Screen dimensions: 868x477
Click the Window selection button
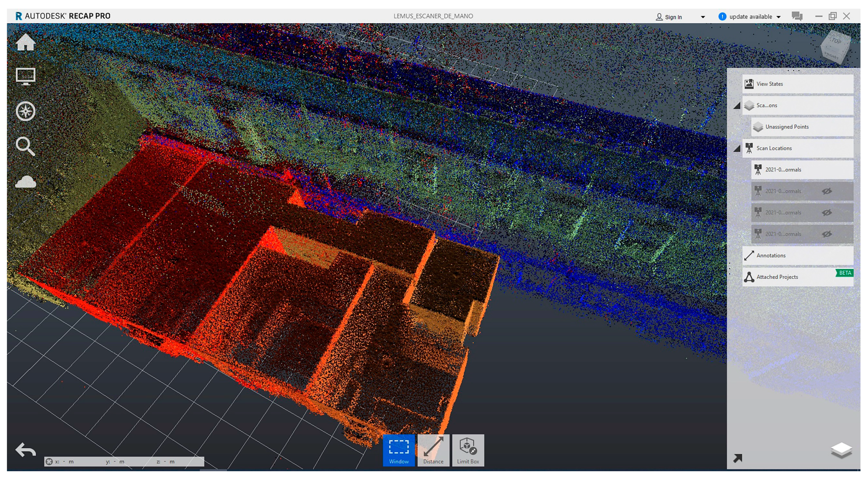[x=399, y=450]
